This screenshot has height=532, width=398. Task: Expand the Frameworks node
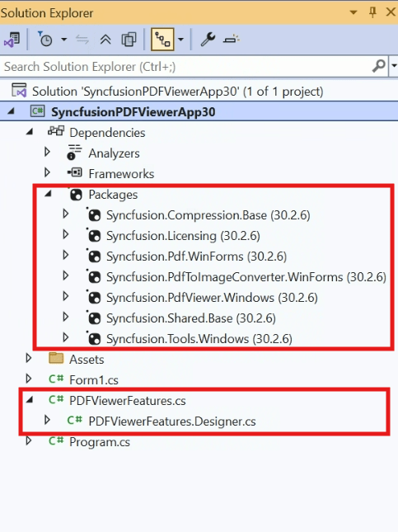(x=48, y=172)
